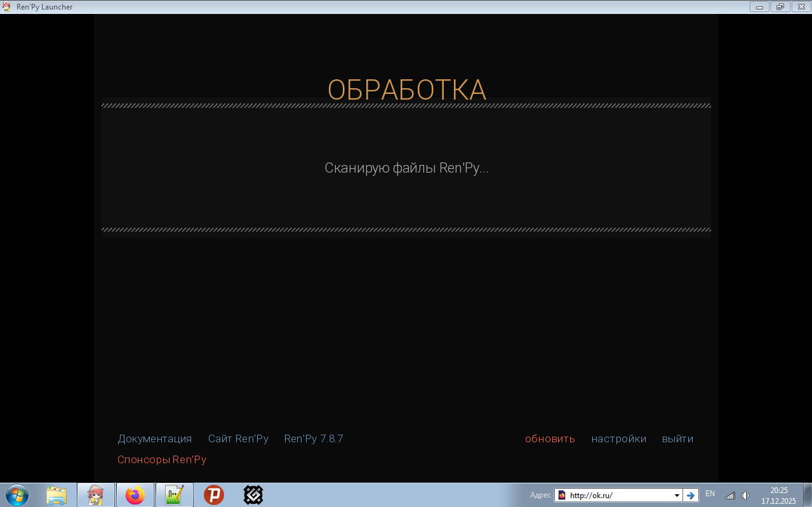Click the address bar Go arrow button
The height and width of the screenshot is (507, 812).
click(691, 496)
